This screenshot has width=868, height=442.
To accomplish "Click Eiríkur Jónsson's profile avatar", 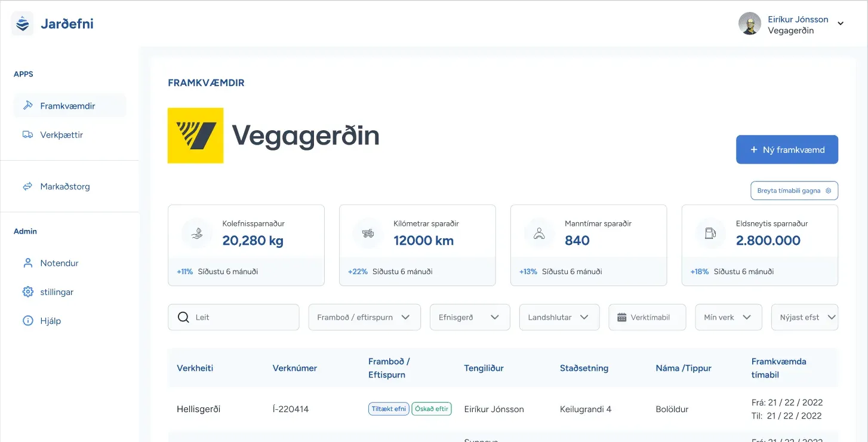I will pyautogui.click(x=750, y=24).
